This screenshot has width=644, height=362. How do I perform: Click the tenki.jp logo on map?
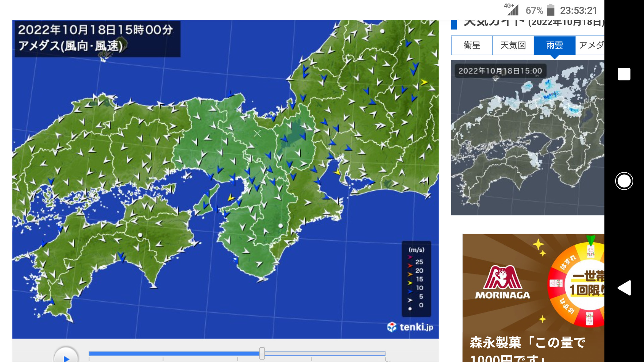coord(410,327)
